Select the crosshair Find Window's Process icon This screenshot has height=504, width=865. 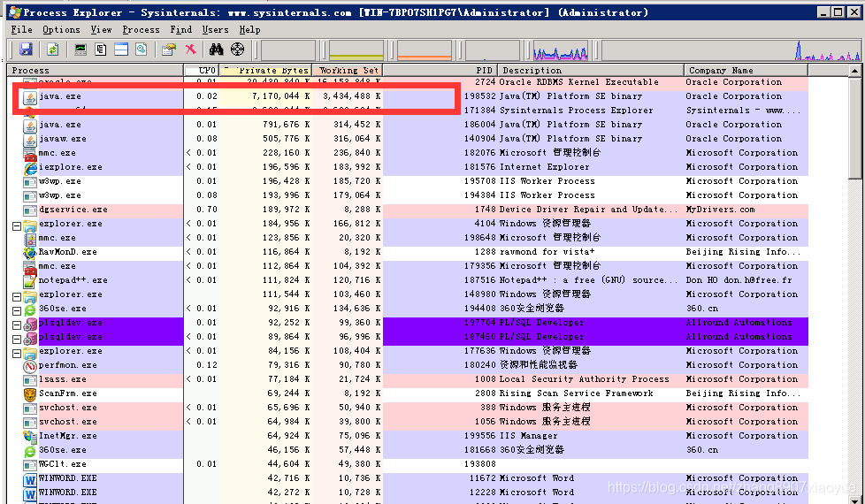click(x=237, y=50)
